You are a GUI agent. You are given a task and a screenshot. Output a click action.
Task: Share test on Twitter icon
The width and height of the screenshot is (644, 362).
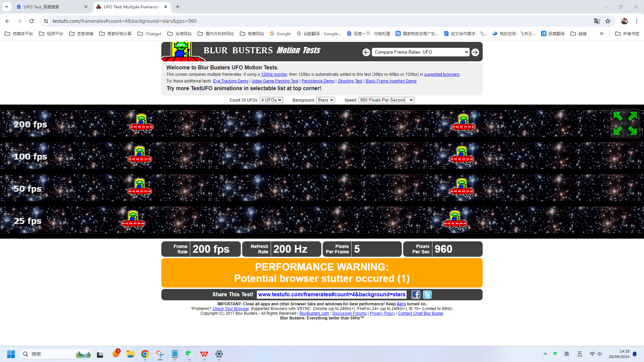427,295
